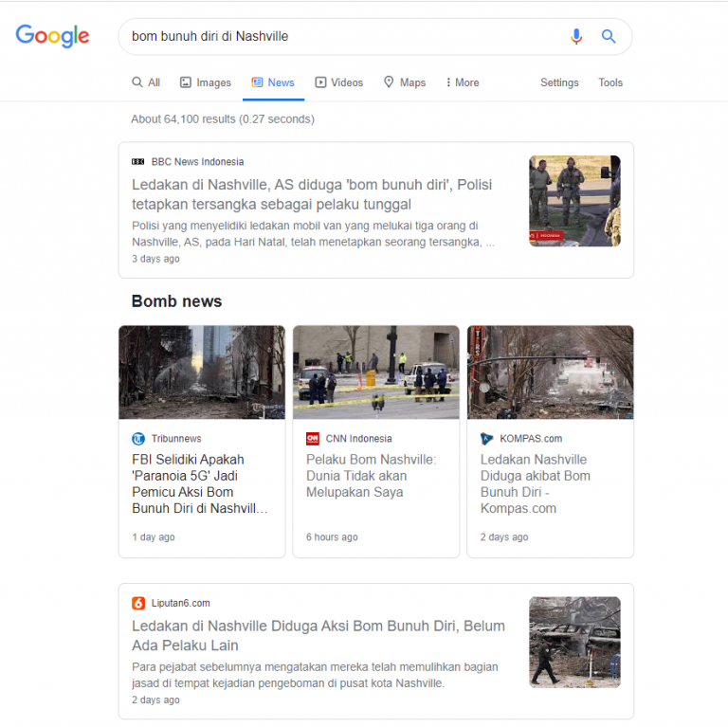Image resolution: width=728 pixels, height=727 pixels.
Task: Click the Google logo
Action: [x=52, y=36]
